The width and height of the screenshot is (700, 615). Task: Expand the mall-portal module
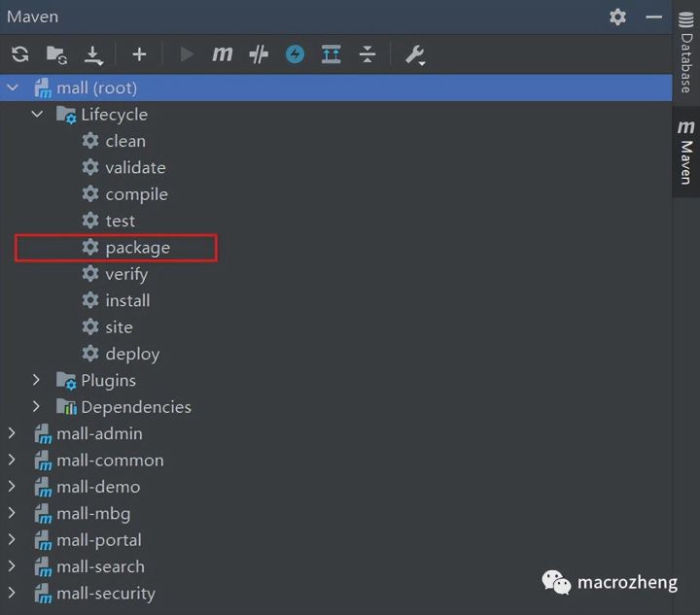[x=12, y=539]
